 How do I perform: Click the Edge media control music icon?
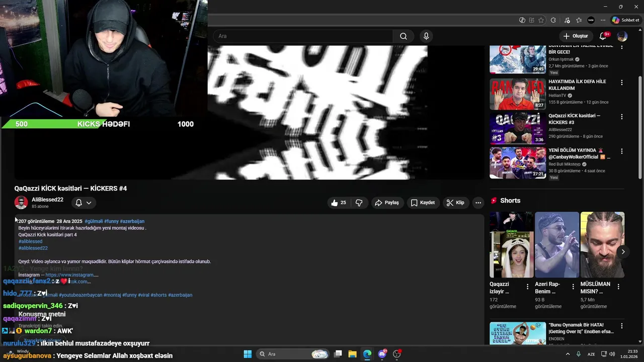coord(567,20)
